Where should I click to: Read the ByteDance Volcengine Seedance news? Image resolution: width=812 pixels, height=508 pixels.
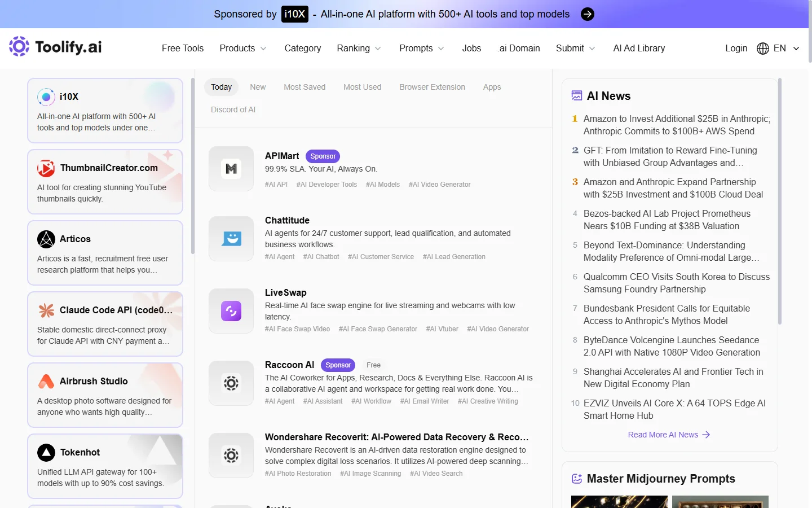coord(672,346)
